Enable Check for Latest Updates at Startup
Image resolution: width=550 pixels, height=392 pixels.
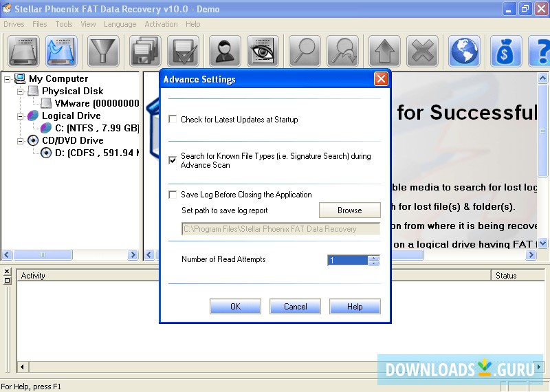(x=173, y=120)
